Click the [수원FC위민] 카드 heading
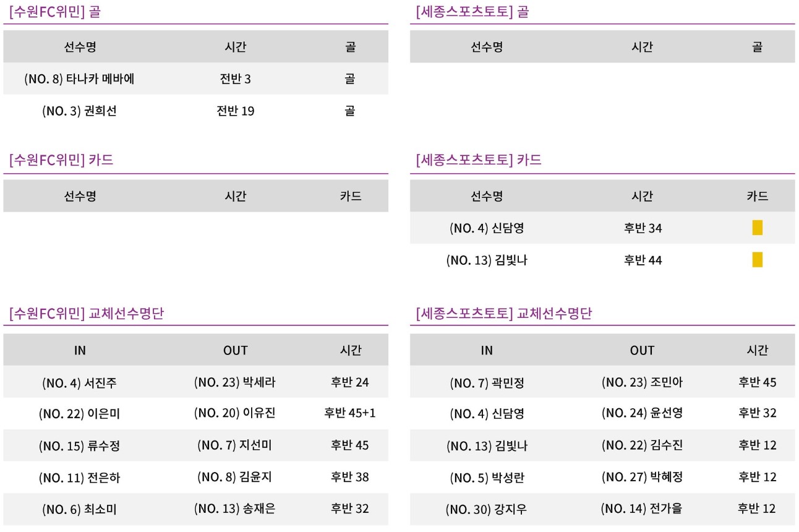The height and width of the screenshot is (532, 799). (61, 160)
